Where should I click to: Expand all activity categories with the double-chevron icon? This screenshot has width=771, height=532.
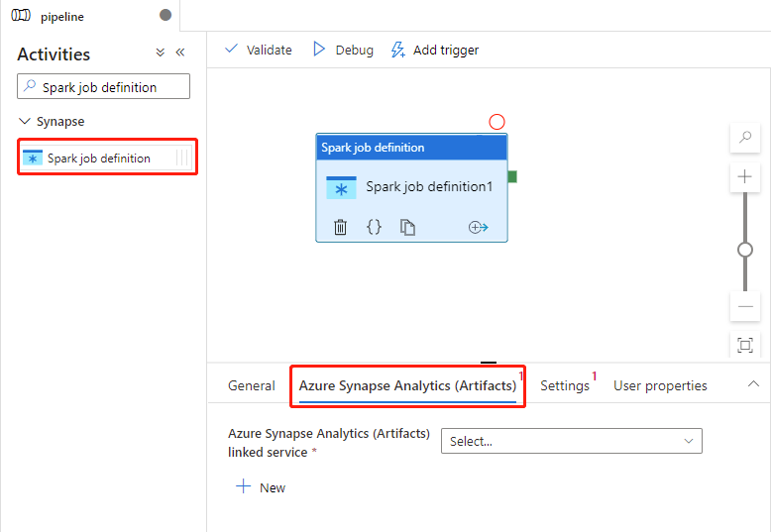(x=160, y=53)
